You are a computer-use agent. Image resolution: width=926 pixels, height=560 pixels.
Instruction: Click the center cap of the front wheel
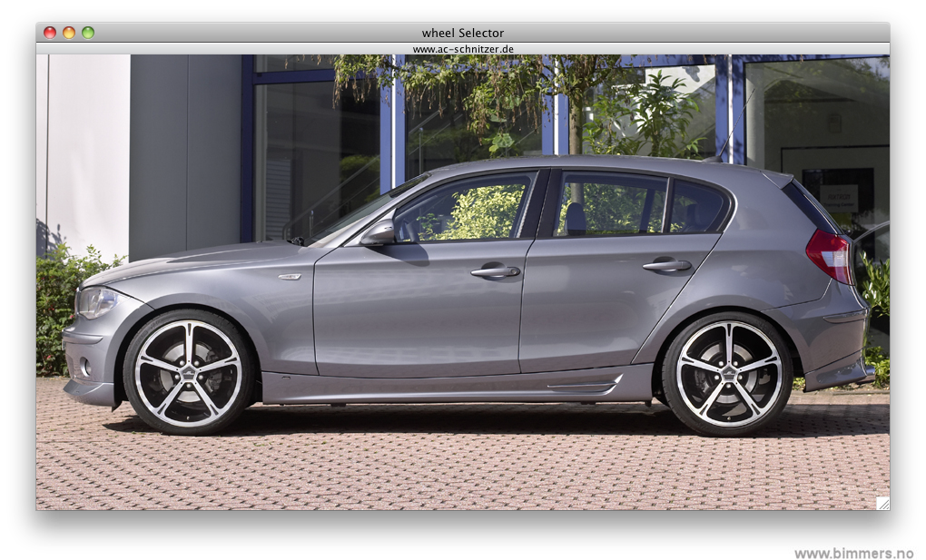pyautogui.click(x=188, y=373)
